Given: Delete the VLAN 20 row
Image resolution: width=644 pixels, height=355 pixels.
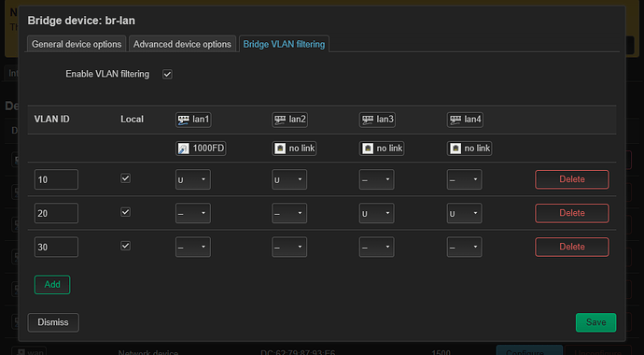Looking at the screenshot, I should point(572,213).
